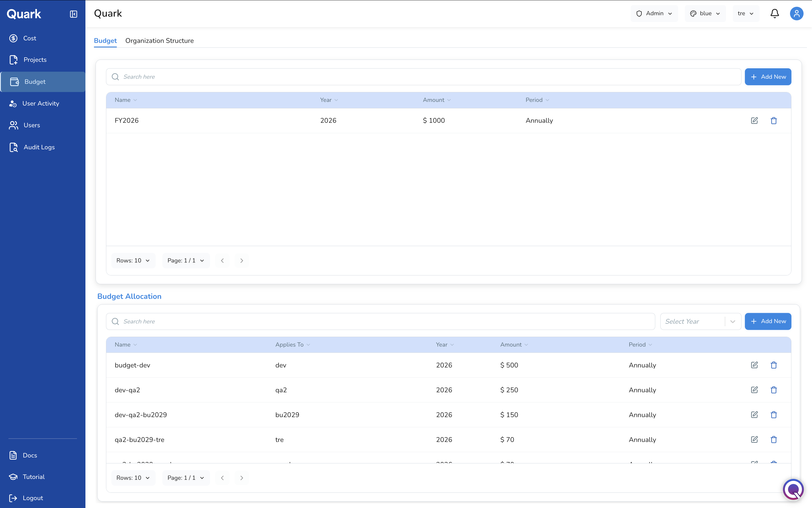Open notifications bell
The width and height of the screenshot is (812, 508).
click(775, 14)
